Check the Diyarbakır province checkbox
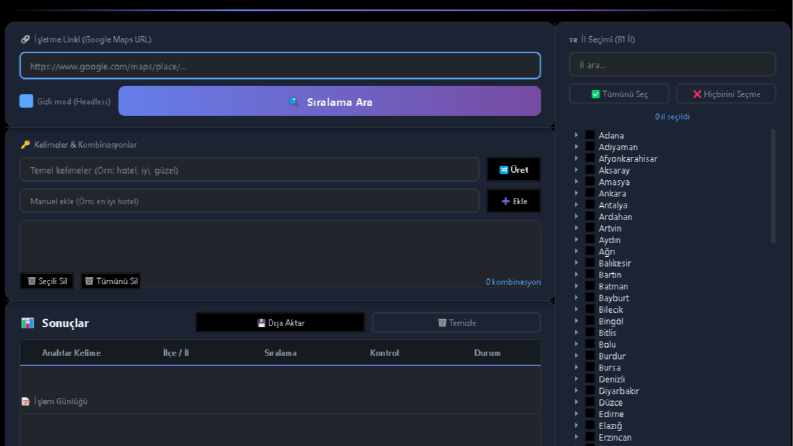Screen dimensions: 793x446 [x=590, y=390]
